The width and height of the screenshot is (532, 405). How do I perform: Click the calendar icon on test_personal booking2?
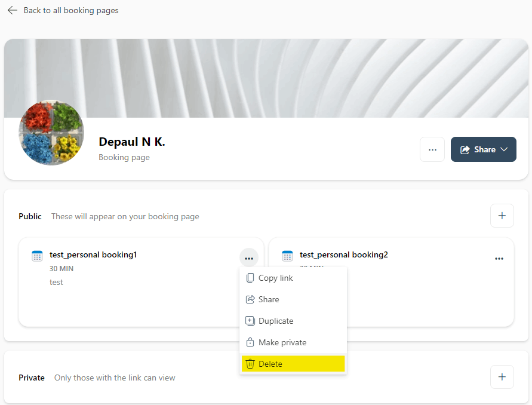(287, 255)
